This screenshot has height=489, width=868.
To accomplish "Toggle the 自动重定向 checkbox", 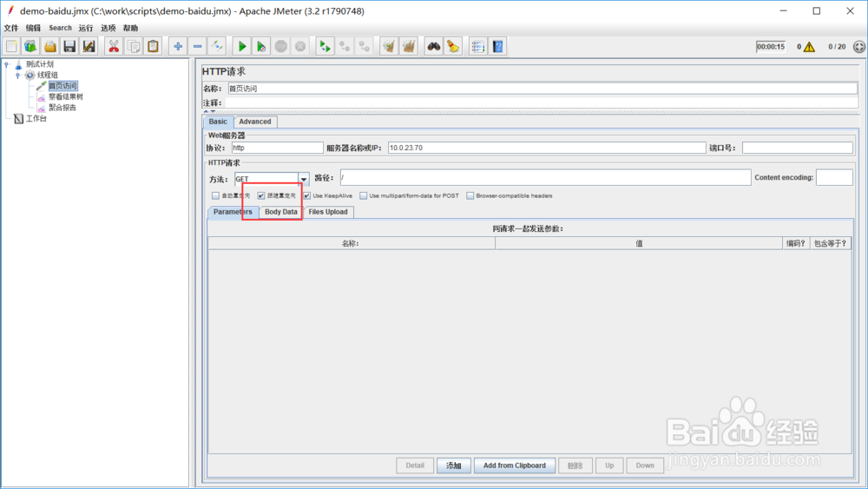I will tap(215, 195).
